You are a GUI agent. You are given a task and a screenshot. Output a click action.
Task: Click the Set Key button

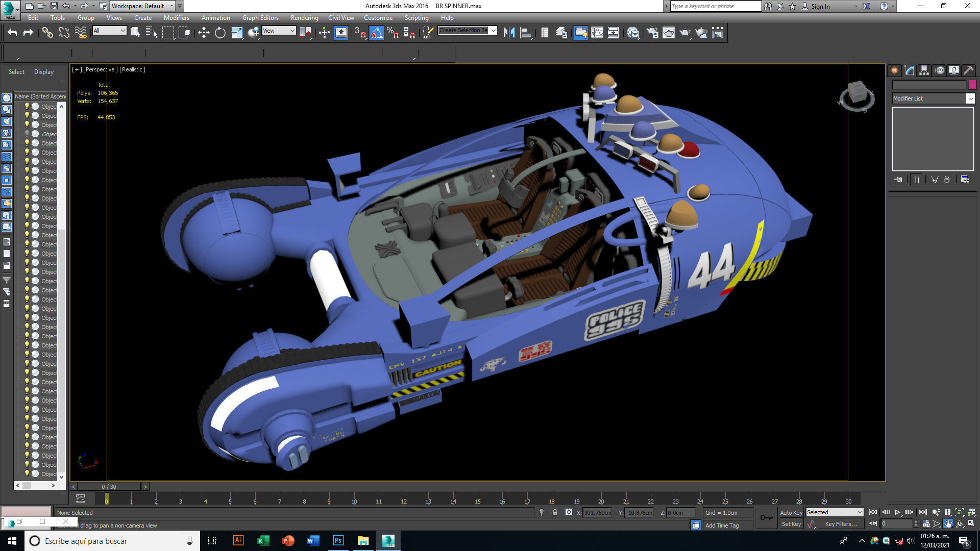click(791, 524)
